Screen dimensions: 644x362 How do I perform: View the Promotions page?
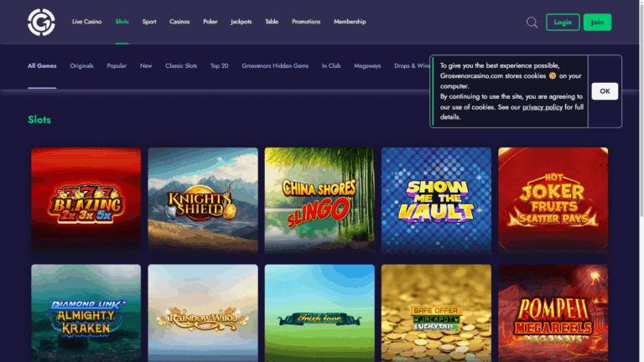[306, 22]
